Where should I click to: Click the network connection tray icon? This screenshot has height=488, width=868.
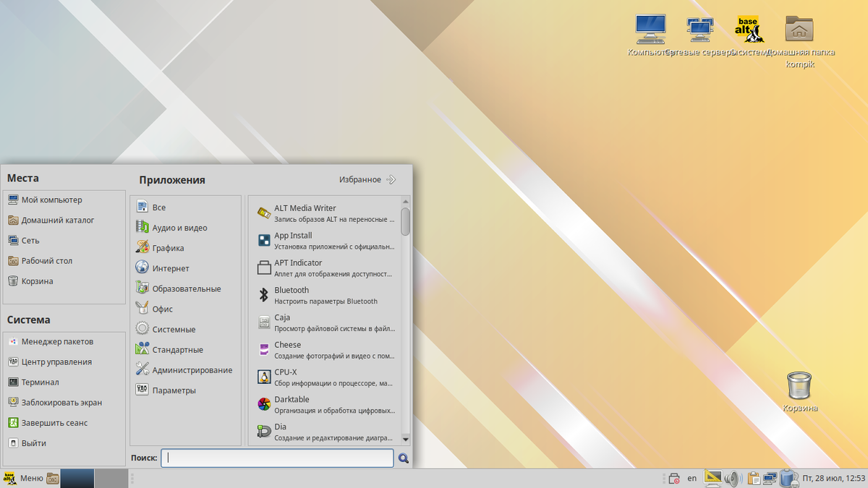(770, 478)
